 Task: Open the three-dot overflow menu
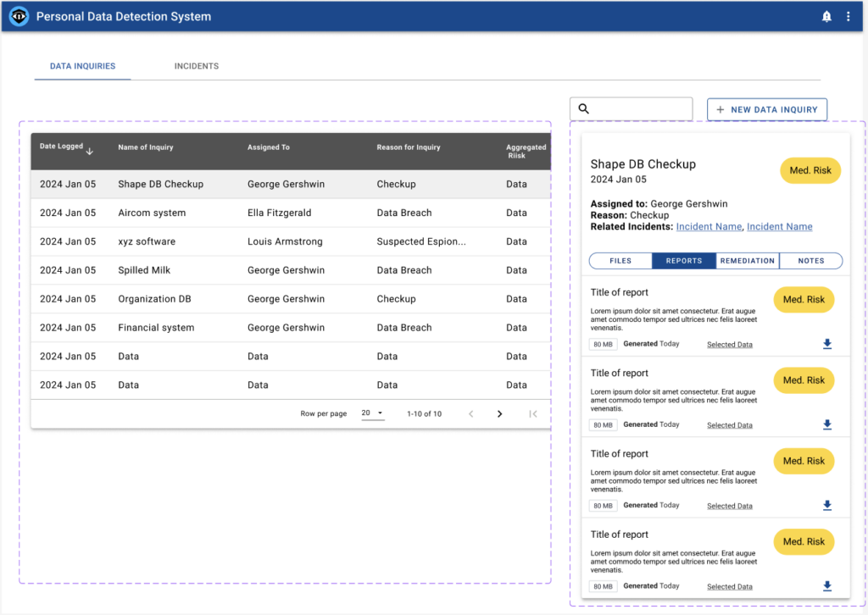click(x=849, y=16)
